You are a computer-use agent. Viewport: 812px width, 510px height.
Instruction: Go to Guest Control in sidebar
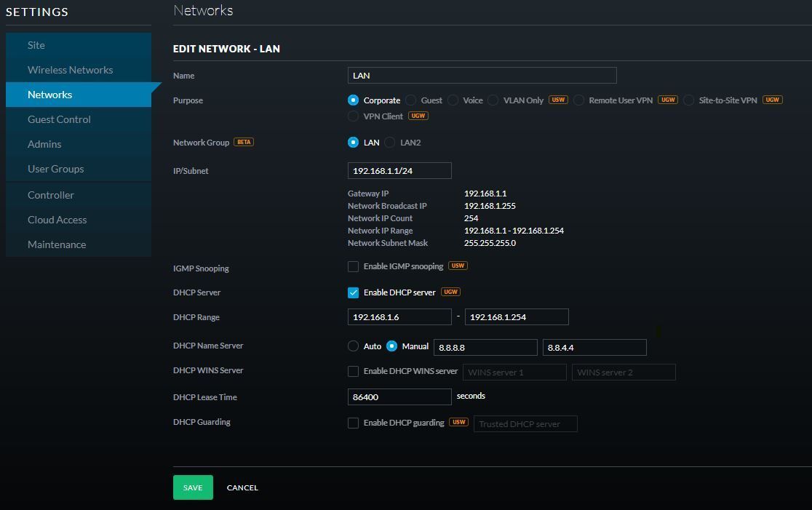pos(59,119)
